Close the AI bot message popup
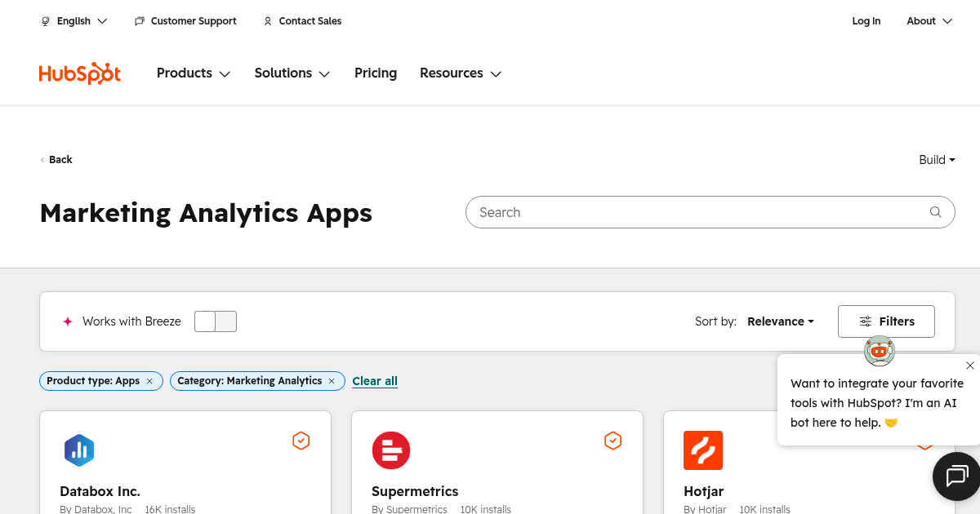980x514 pixels. [x=969, y=366]
